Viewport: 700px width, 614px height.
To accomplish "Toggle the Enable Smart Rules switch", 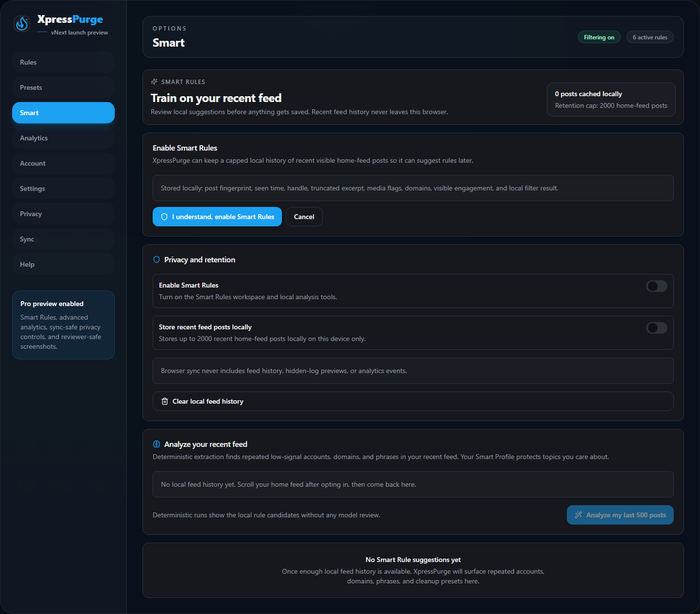I will 657,286.
